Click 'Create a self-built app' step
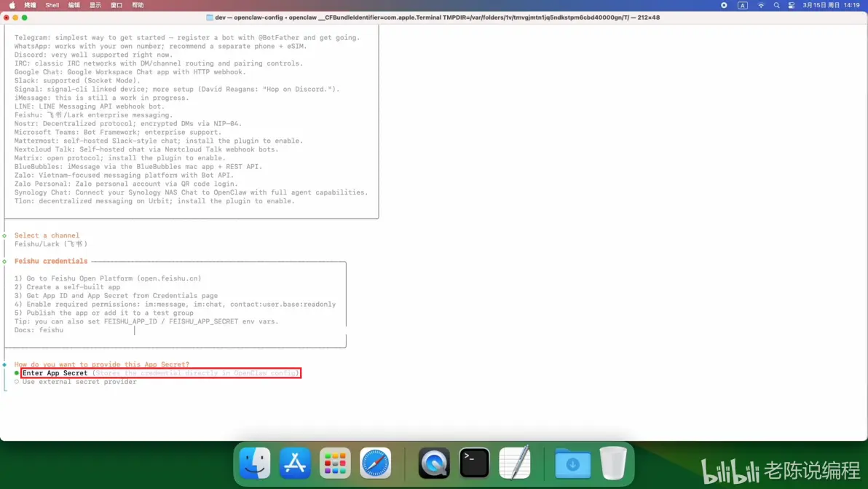The width and height of the screenshot is (868, 489). (68, 287)
